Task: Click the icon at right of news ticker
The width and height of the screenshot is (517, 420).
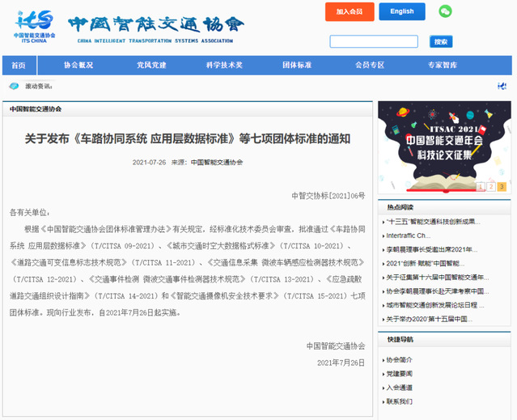Action: click(x=502, y=86)
